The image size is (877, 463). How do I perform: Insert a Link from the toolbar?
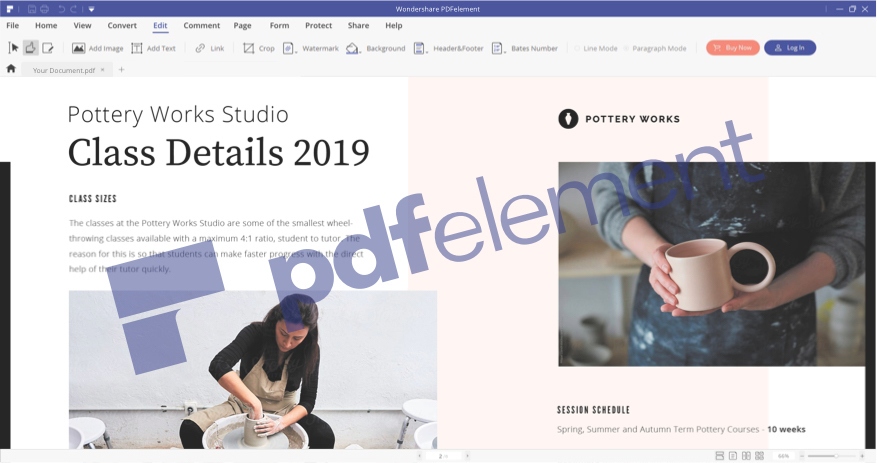[210, 49]
